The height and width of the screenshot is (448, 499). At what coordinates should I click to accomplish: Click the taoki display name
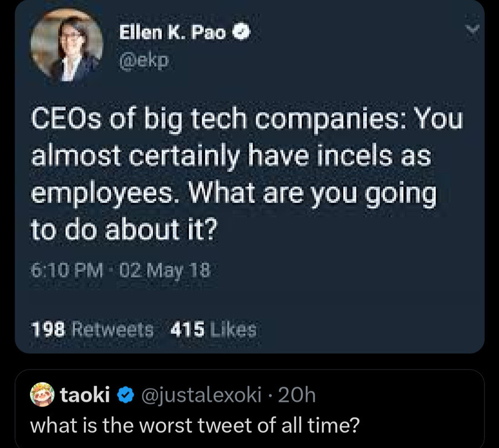click(84, 395)
